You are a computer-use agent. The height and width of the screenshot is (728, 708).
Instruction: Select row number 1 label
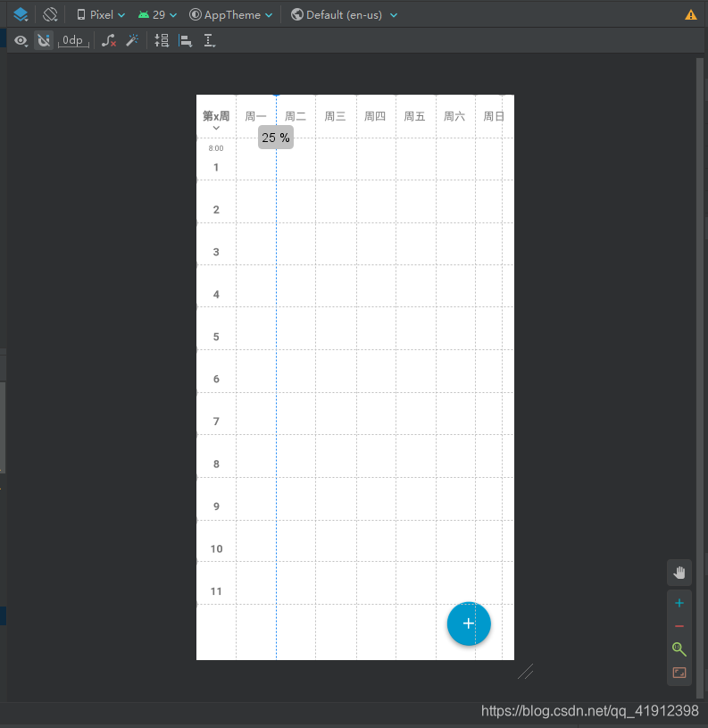point(216,167)
